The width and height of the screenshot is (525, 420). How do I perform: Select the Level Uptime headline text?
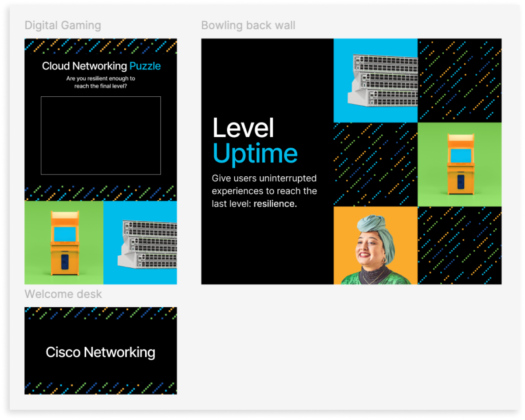click(254, 142)
